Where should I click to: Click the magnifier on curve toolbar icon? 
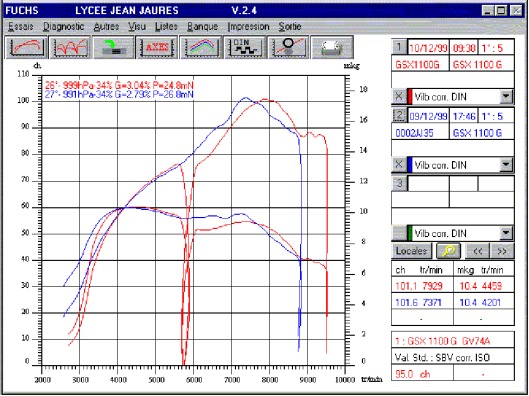coord(288,47)
